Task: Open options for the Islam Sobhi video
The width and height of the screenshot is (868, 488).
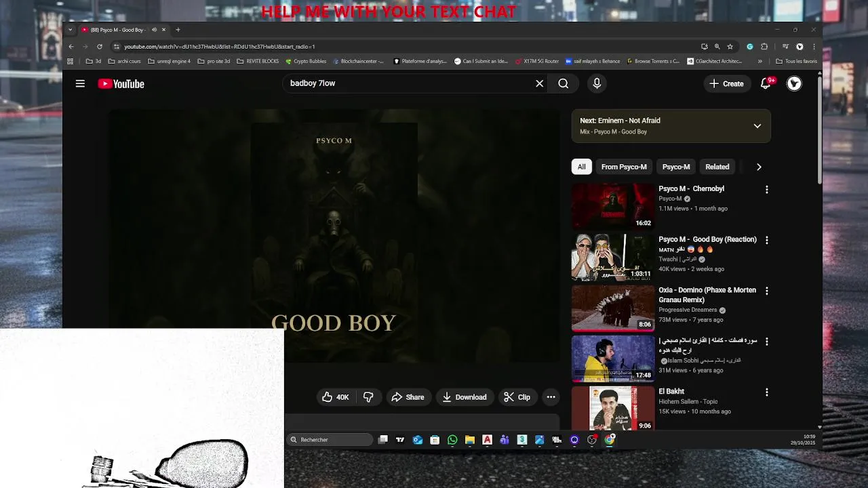Action: [767, 342]
